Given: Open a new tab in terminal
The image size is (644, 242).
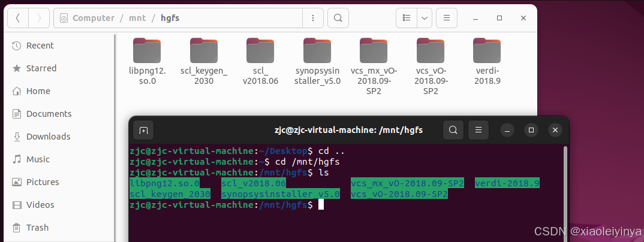Looking at the screenshot, I should tap(143, 131).
